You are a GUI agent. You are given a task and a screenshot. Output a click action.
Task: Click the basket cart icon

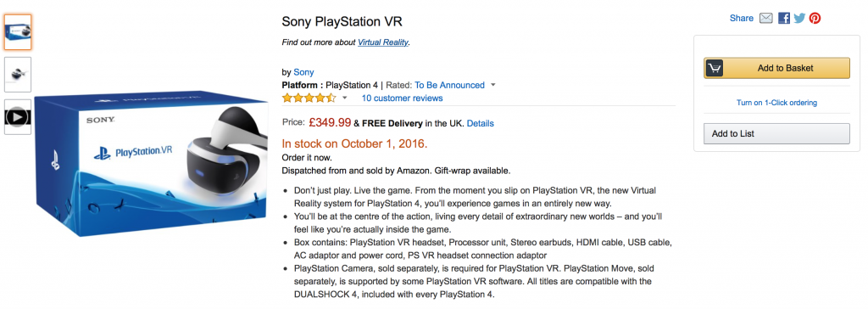click(x=714, y=68)
